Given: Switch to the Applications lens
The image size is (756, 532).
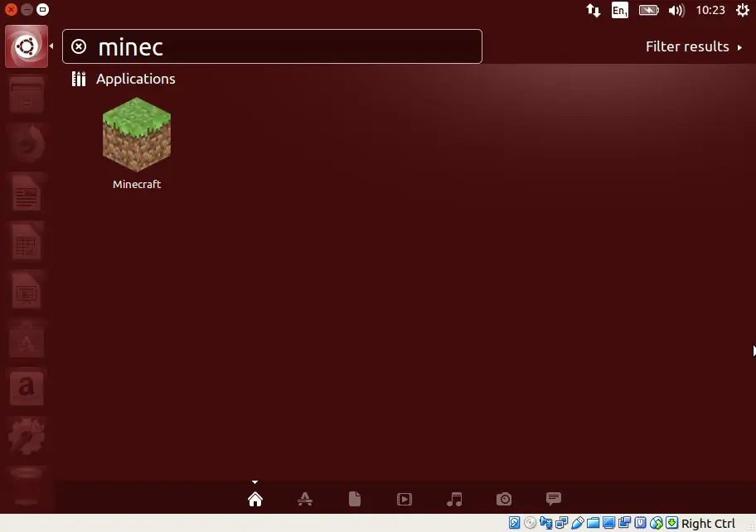Looking at the screenshot, I should 305,499.
